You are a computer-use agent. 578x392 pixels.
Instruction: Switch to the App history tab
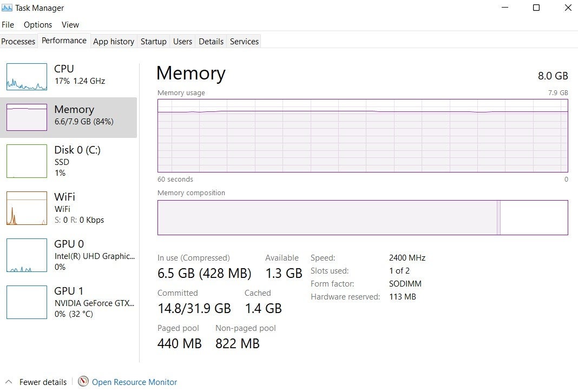click(114, 42)
